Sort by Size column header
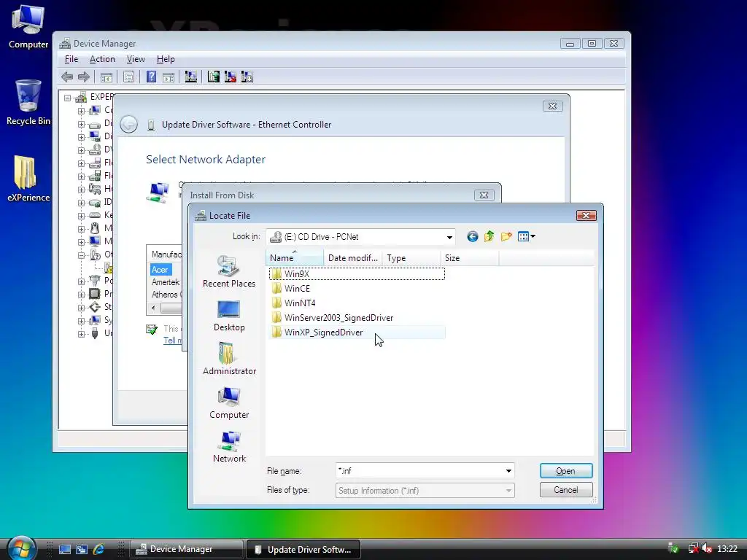The width and height of the screenshot is (747, 560). coord(469,258)
